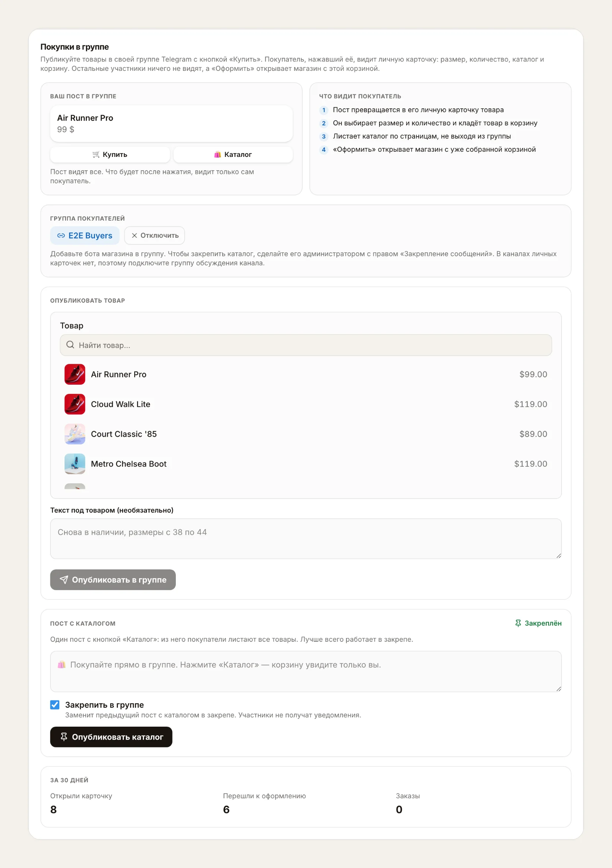Open the E2E Buyers group link chip
612x868 pixels.
pos(85,236)
